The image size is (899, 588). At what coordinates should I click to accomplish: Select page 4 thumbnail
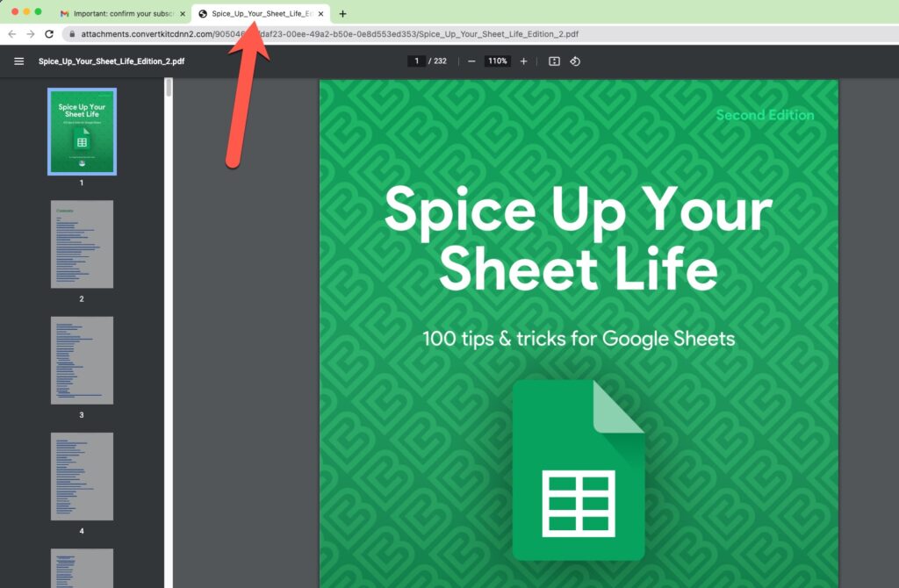pyautogui.click(x=82, y=477)
